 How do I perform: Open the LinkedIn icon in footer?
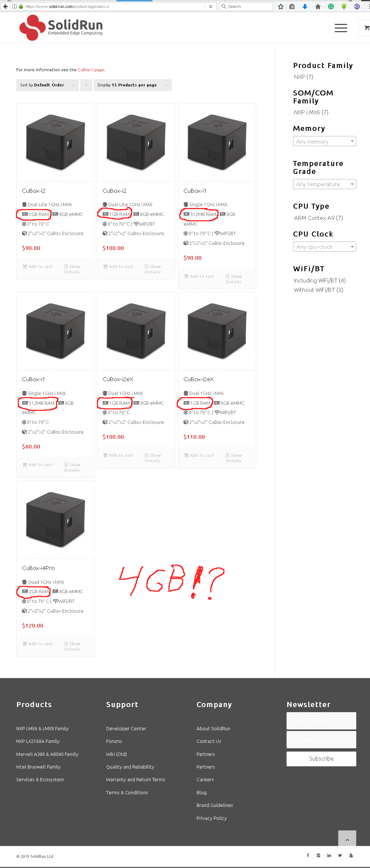pyautogui.click(x=329, y=855)
